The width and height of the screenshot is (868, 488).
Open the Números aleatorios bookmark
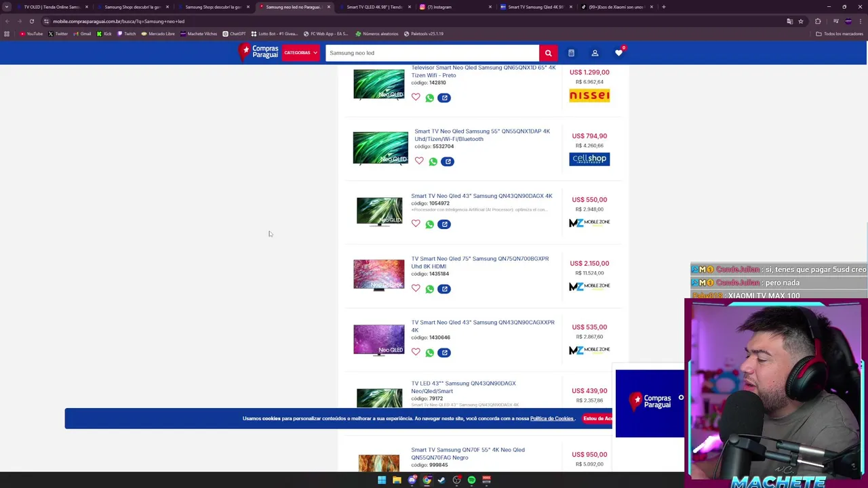[x=377, y=33]
